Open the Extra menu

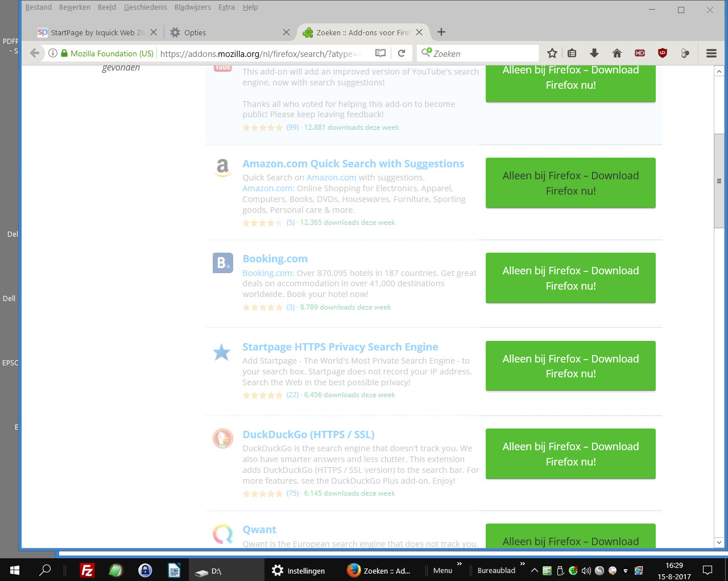(x=226, y=7)
